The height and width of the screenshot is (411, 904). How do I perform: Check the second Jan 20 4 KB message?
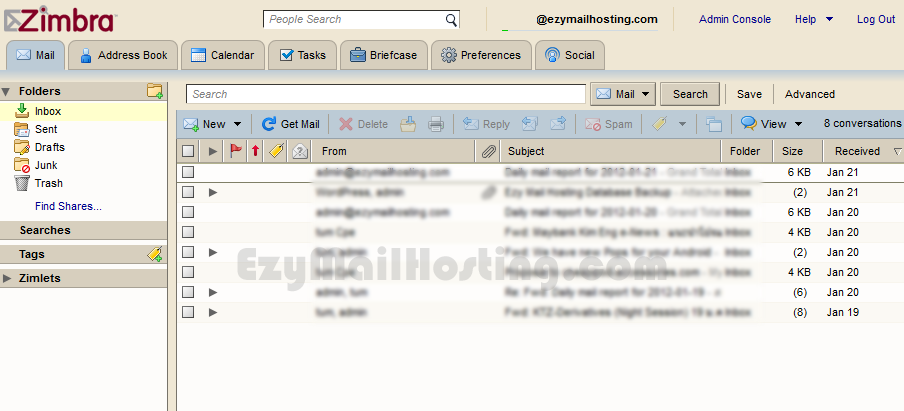click(188, 272)
